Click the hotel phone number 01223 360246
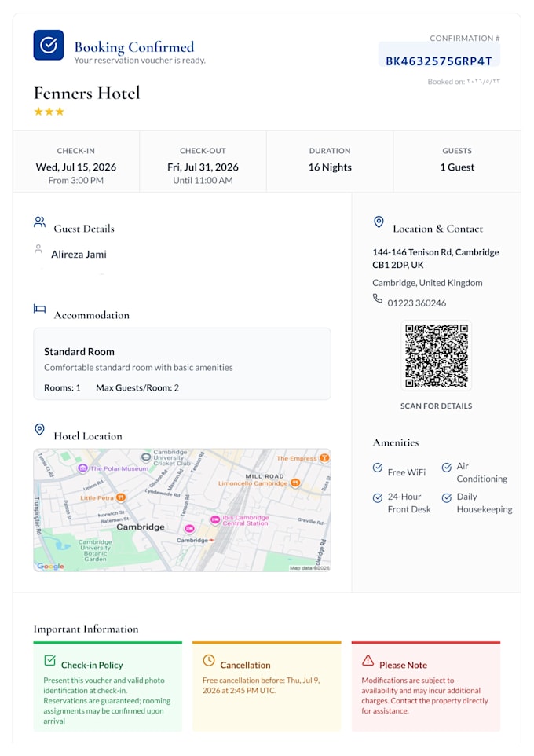Screen dimensions: 534x756 417,303
